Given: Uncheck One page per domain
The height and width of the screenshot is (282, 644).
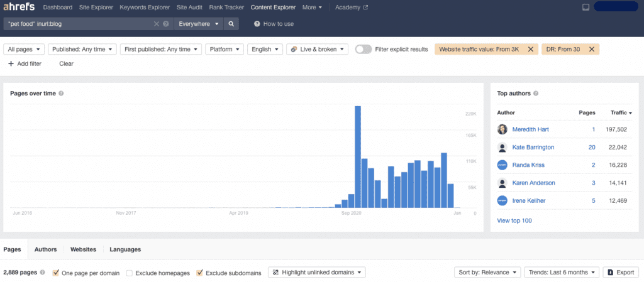Looking at the screenshot, I should (55, 273).
